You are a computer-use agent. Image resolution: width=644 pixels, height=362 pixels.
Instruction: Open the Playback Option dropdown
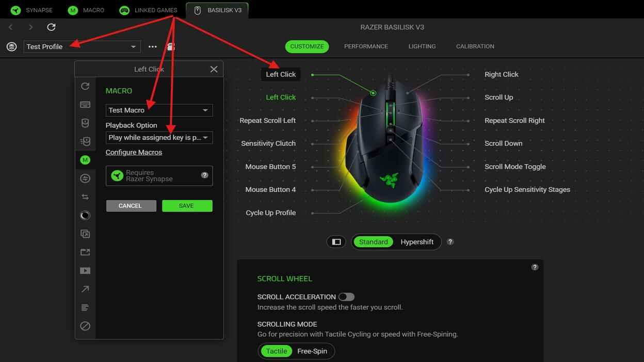(159, 138)
